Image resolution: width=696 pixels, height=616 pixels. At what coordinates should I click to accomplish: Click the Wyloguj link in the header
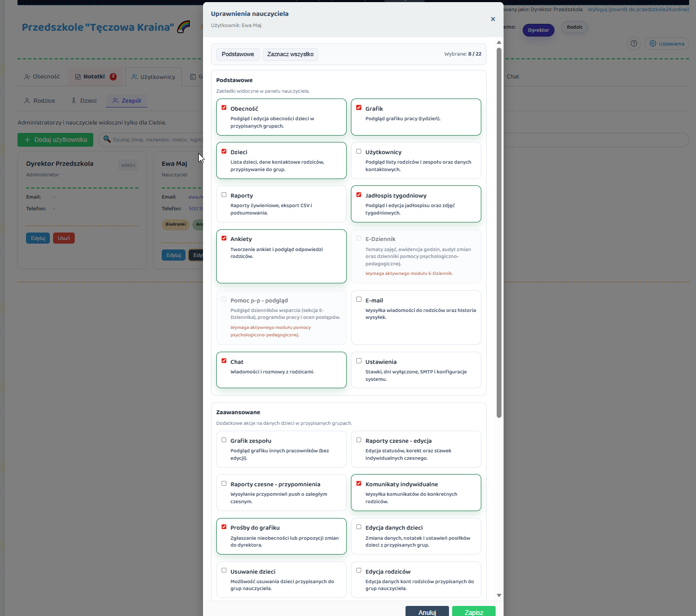tap(638, 10)
